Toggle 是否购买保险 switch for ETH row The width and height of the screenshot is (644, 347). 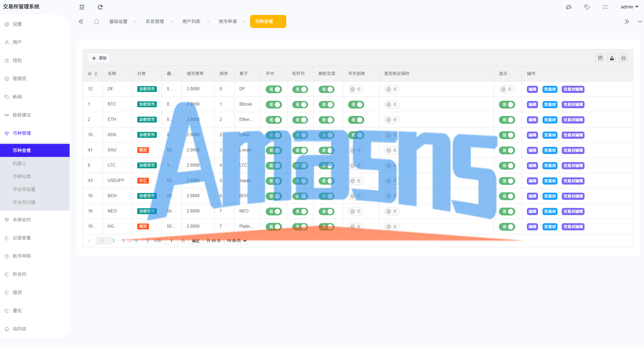click(x=392, y=120)
